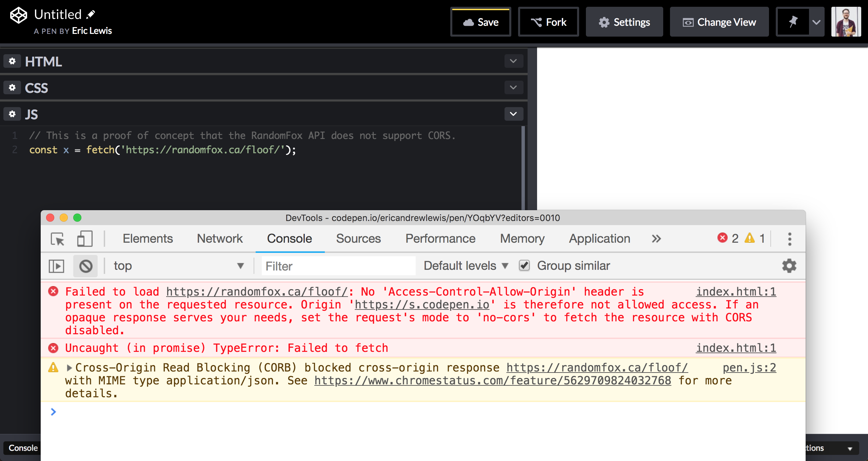Viewport: 868px width, 461px height.
Task: Open the DevTools three-dot customize menu
Action: 789,239
